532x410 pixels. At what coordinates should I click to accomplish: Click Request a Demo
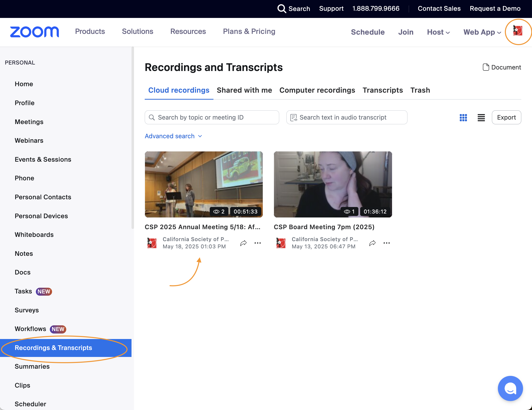pos(495,8)
